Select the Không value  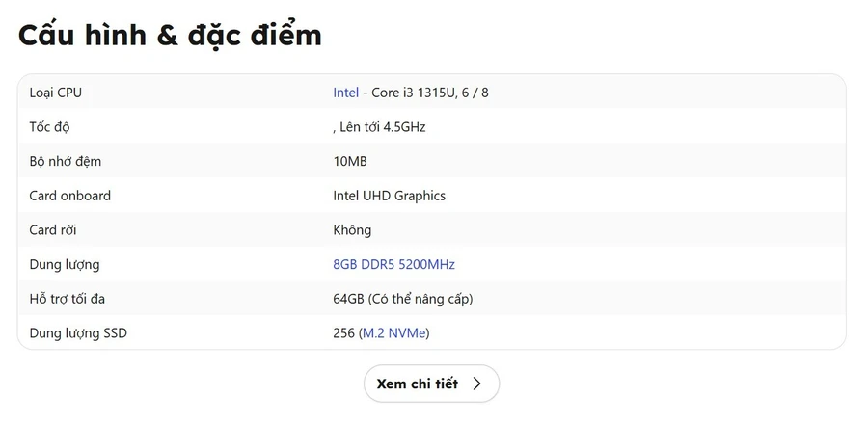pyautogui.click(x=352, y=230)
